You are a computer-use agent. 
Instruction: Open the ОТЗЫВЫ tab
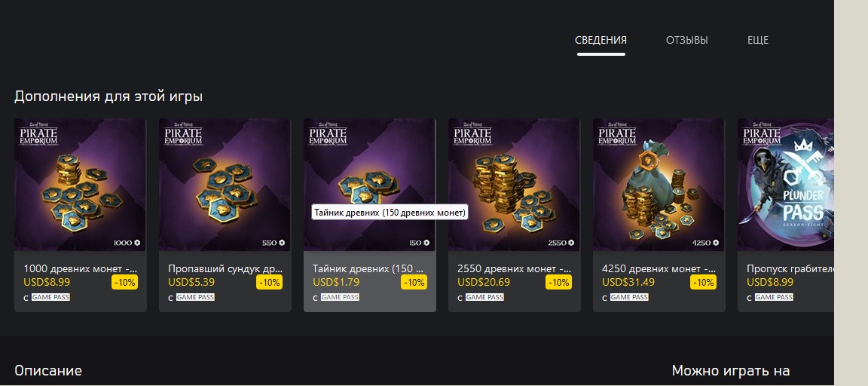click(x=686, y=40)
